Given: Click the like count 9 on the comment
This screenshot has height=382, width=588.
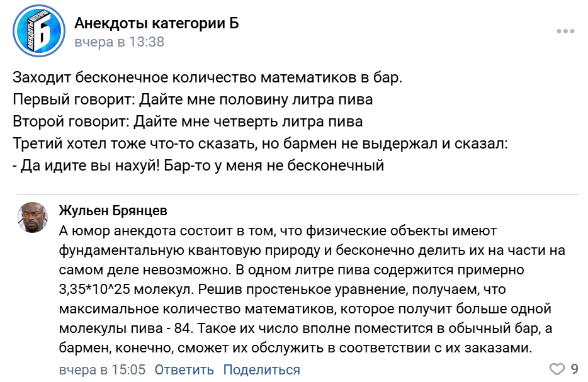Looking at the screenshot, I should point(574,369).
